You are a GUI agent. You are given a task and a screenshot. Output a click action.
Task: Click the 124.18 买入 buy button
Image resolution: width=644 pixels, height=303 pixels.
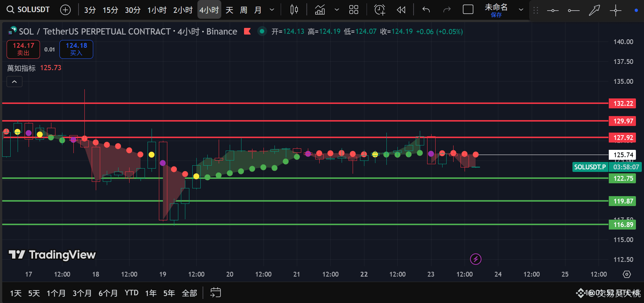pos(76,49)
